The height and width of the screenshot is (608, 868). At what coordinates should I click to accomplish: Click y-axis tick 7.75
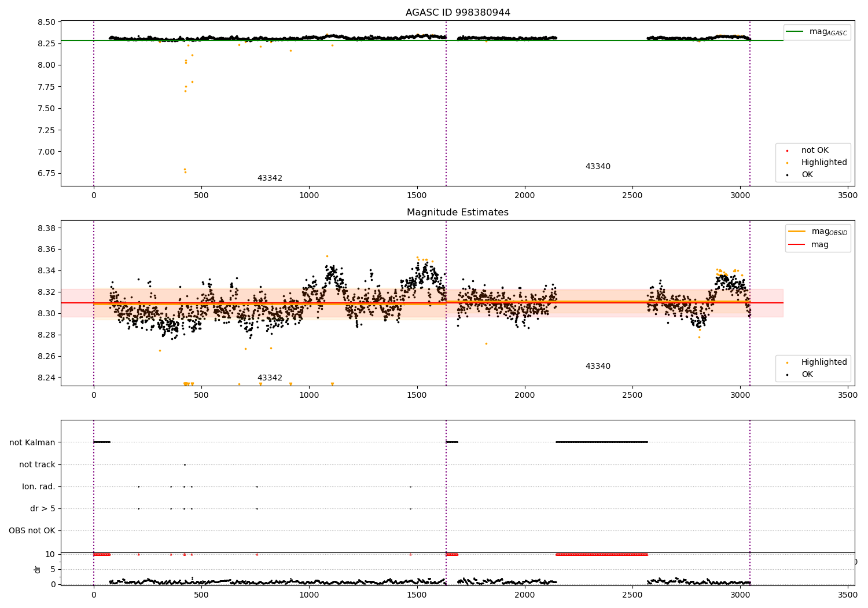coord(46,87)
